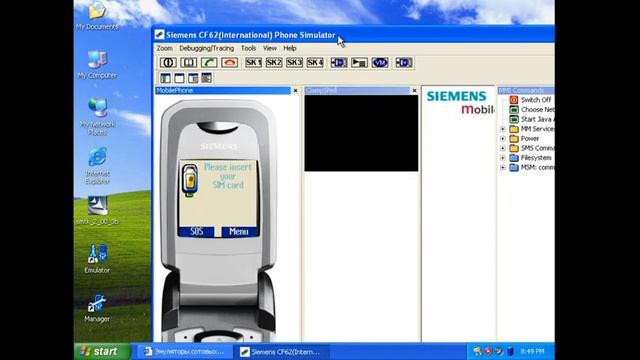Open the Windows start menu

pyautogui.click(x=102, y=351)
